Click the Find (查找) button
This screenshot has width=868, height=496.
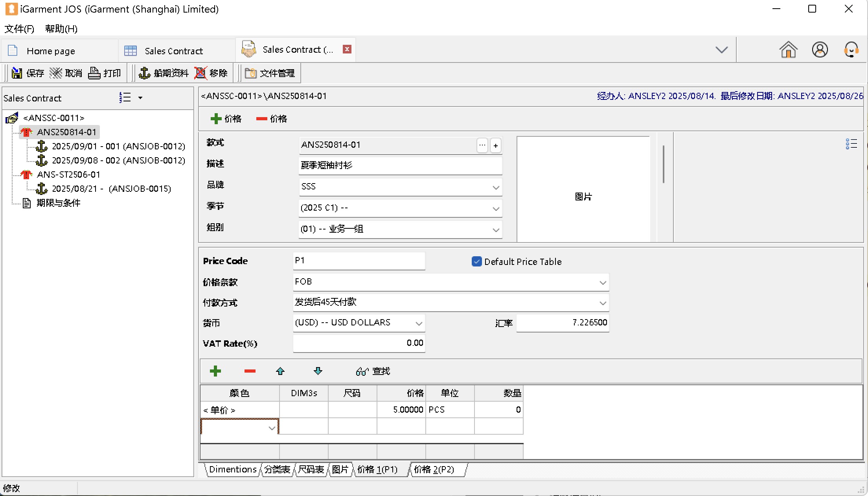click(373, 371)
